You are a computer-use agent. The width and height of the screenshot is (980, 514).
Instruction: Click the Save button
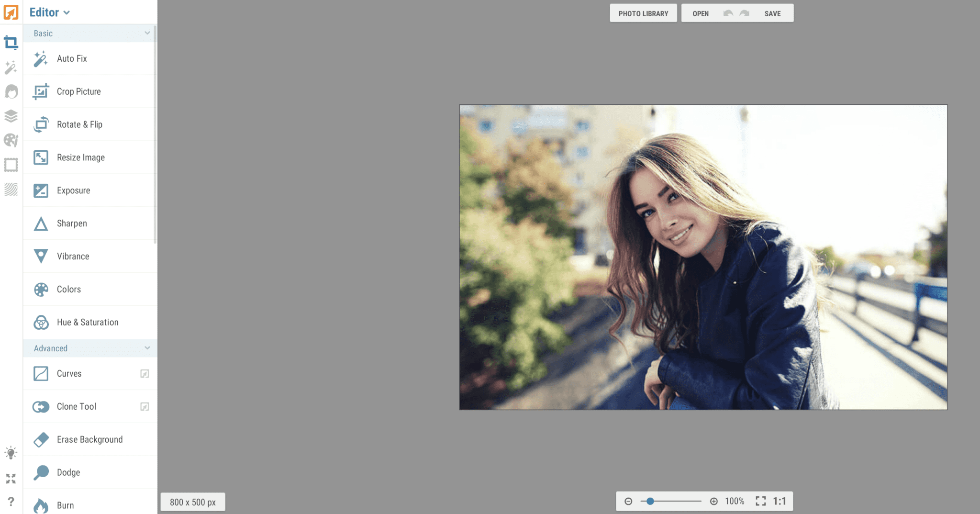[772, 13]
